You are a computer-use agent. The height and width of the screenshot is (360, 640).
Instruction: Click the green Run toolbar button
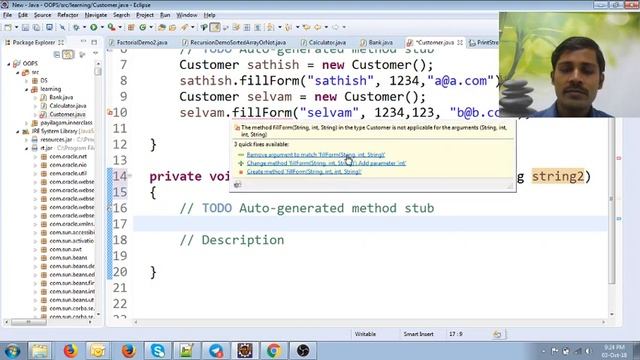(94, 27)
